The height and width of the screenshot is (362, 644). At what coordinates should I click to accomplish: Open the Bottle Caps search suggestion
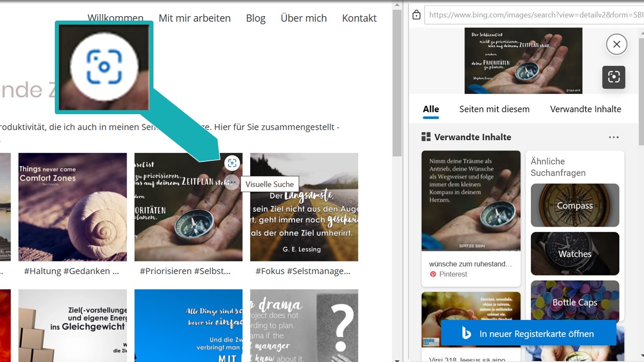(x=575, y=302)
